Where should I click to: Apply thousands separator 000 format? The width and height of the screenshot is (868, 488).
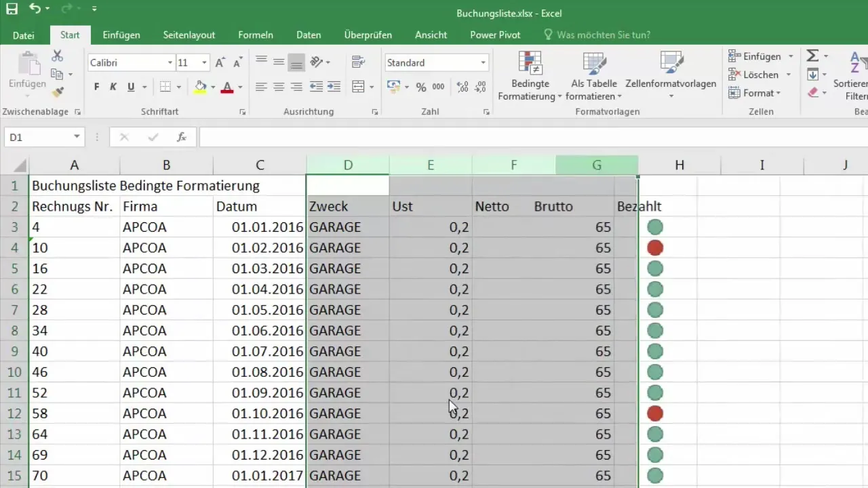coord(439,87)
